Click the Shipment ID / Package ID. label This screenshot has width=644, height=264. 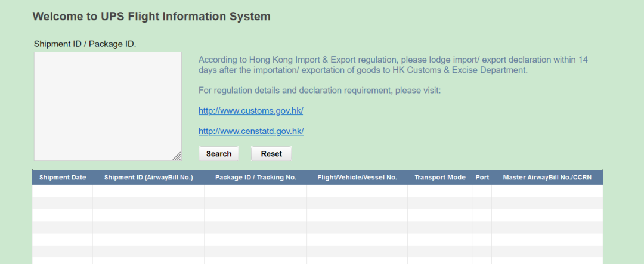click(85, 44)
